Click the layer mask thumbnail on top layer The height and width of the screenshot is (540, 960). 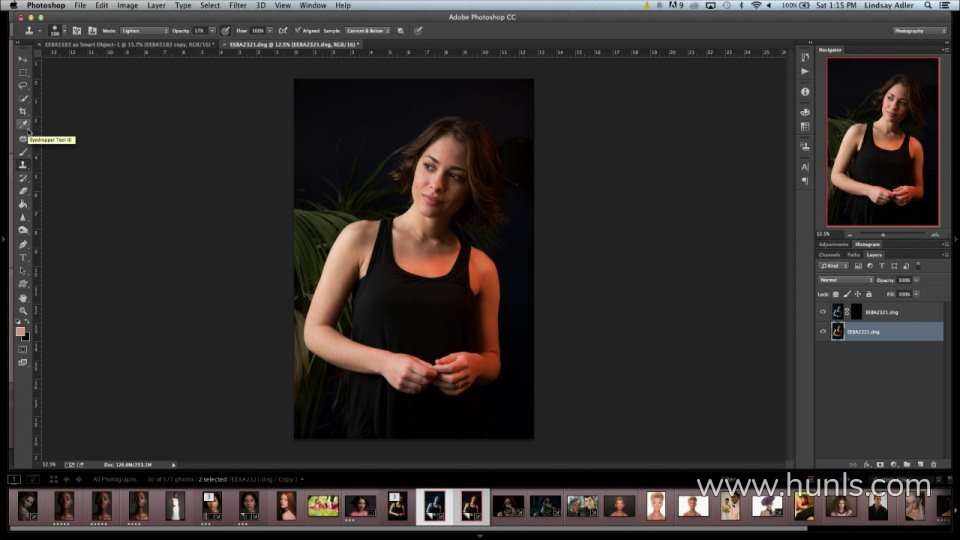pyautogui.click(x=856, y=311)
